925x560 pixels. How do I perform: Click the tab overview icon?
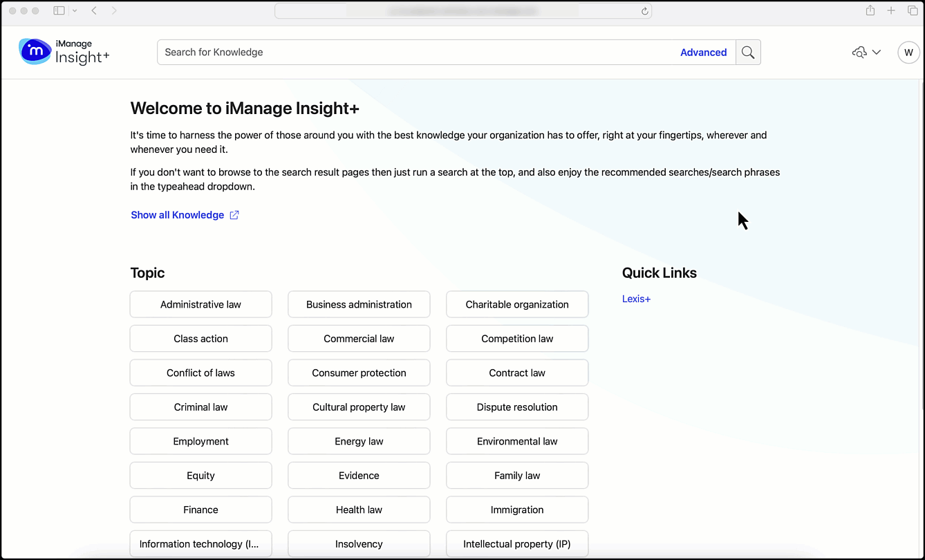coord(912,10)
